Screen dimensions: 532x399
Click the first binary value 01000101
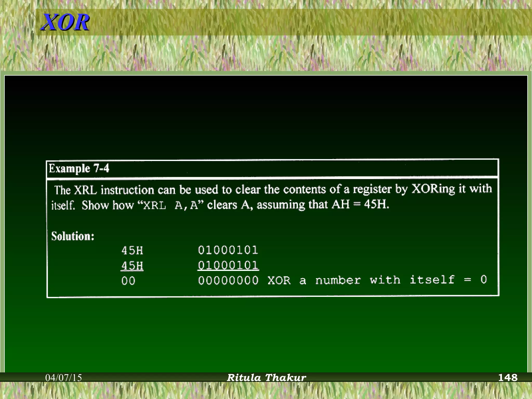coord(228,250)
